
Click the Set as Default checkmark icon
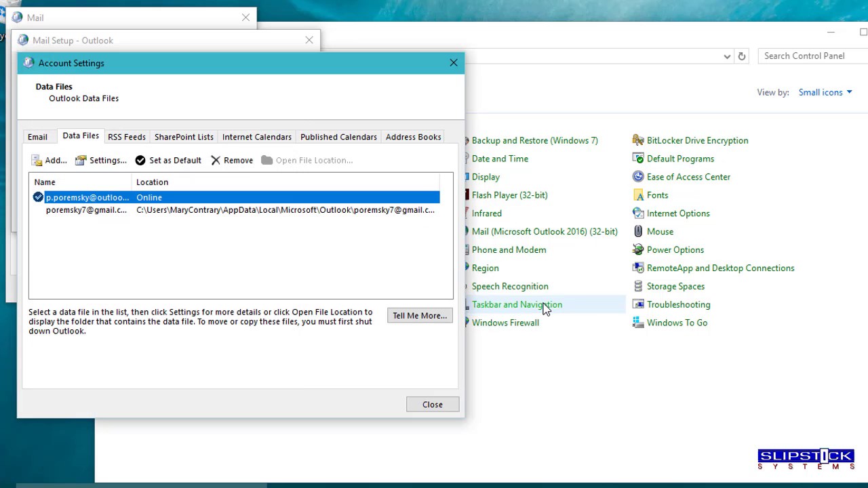(x=140, y=161)
